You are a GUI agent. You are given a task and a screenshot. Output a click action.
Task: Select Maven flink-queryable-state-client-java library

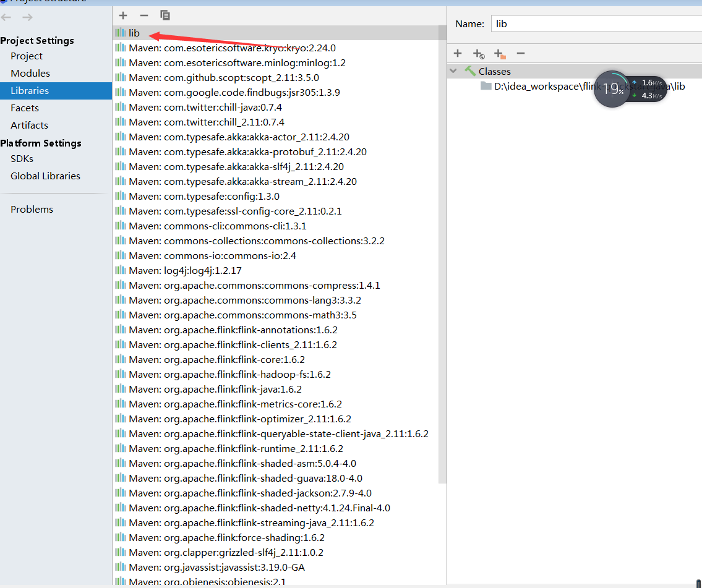coord(275,433)
